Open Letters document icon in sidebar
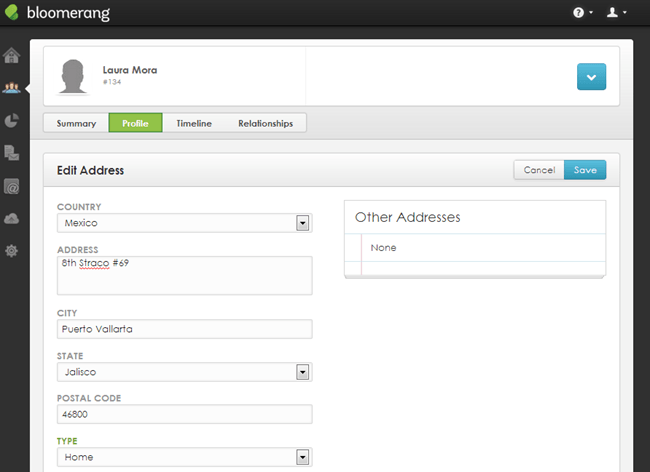The height and width of the screenshot is (472, 650). click(x=12, y=153)
